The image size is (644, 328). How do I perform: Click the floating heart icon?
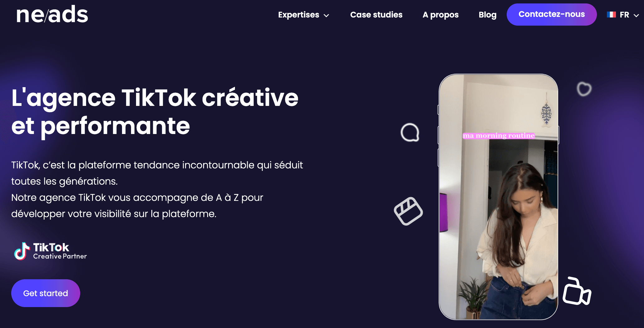tap(584, 89)
